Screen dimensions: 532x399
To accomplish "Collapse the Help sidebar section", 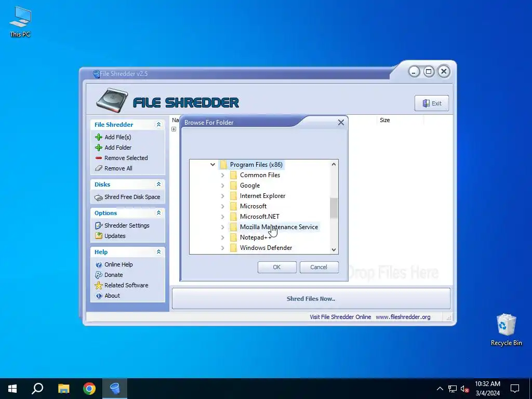I will point(158,252).
